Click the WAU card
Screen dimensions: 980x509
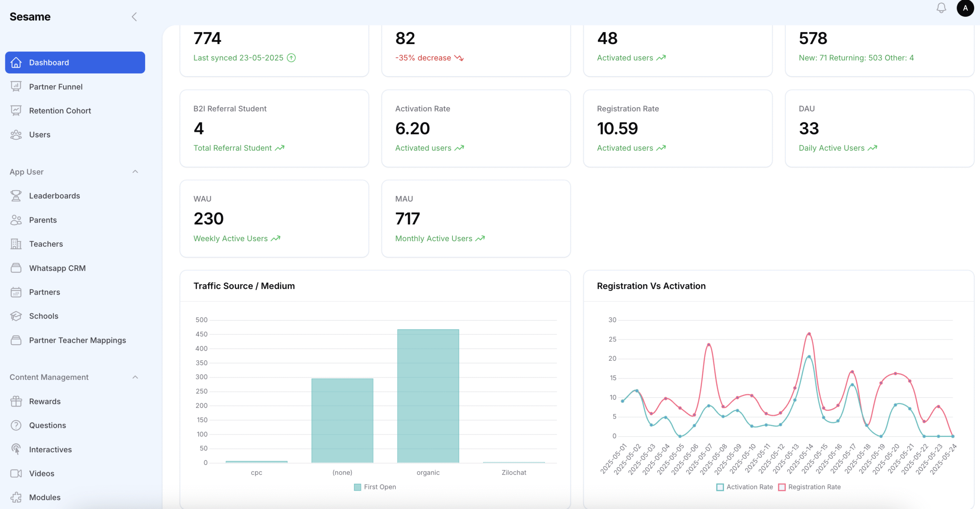tap(274, 219)
